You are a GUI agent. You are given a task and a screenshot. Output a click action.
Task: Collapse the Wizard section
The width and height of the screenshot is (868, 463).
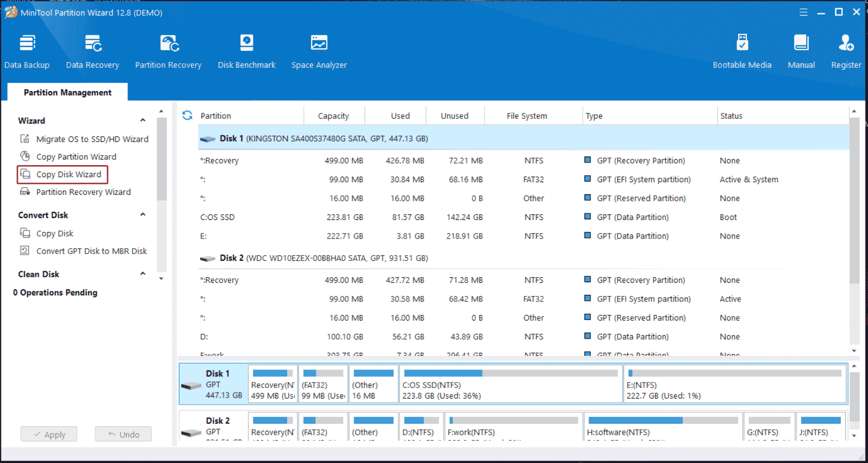tap(143, 120)
